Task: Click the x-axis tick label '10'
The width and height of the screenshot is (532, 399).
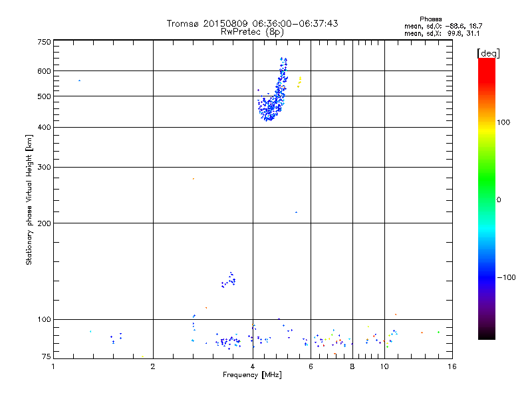Action: (384, 366)
